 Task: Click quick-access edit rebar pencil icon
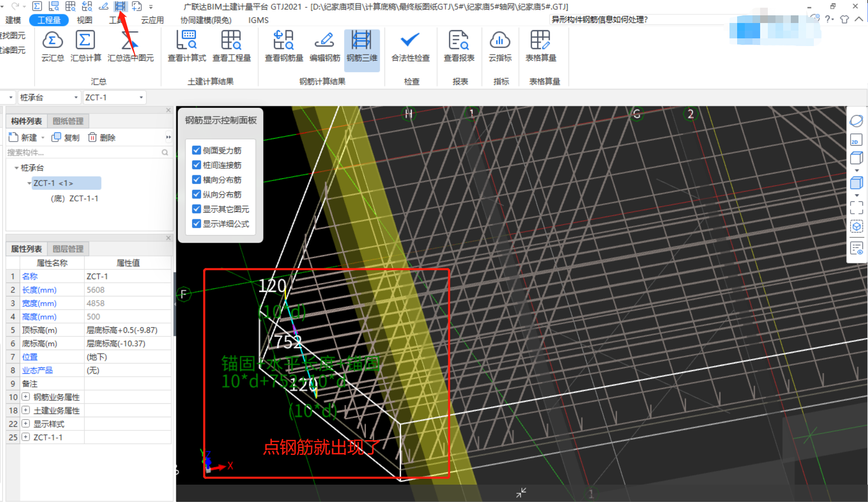coord(104,6)
